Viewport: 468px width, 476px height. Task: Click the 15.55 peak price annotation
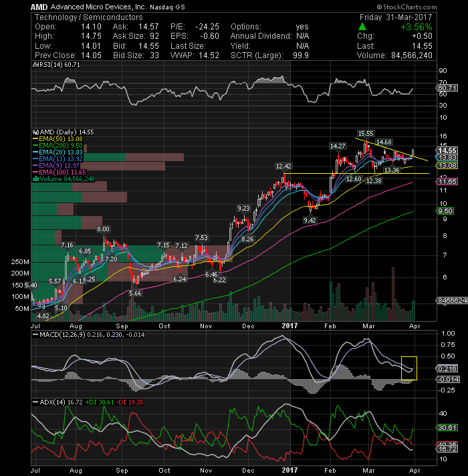366,134
